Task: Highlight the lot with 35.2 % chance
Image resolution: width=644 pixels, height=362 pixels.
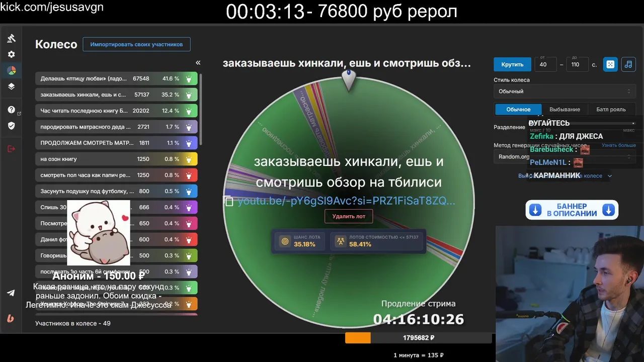Action: pos(189,95)
